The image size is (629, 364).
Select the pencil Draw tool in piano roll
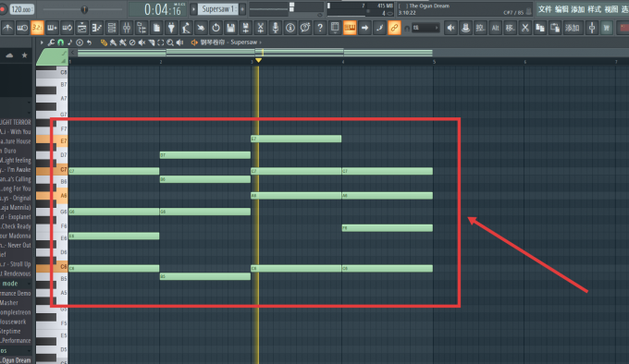pyautogui.click(x=104, y=42)
